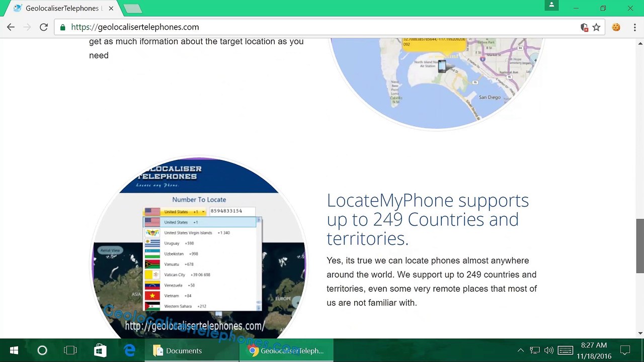This screenshot has width=644, height=362.
Task: Open the Action Center notifications icon
Action: click(625, 350)
